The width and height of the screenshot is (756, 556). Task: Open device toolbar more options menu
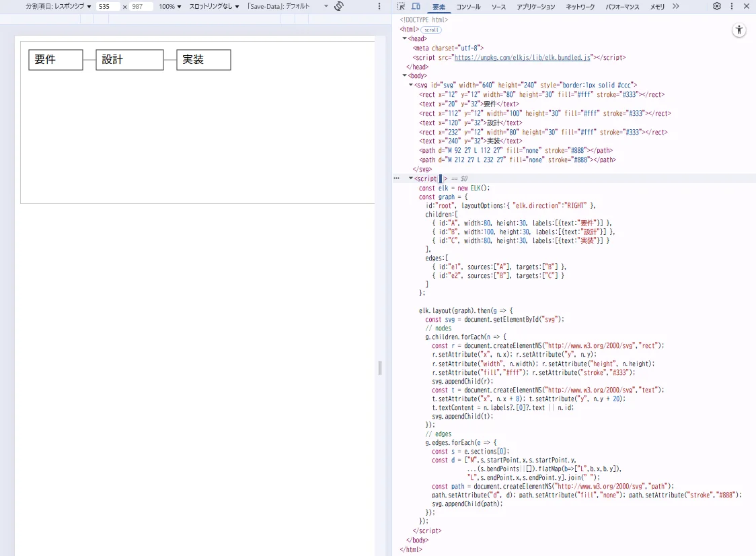380,6
